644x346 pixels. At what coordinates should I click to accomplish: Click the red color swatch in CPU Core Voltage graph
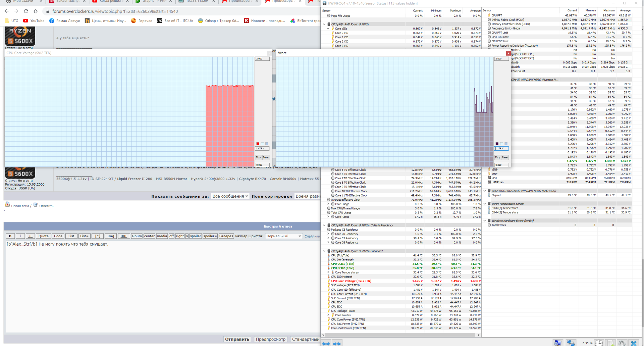point(258,144)
